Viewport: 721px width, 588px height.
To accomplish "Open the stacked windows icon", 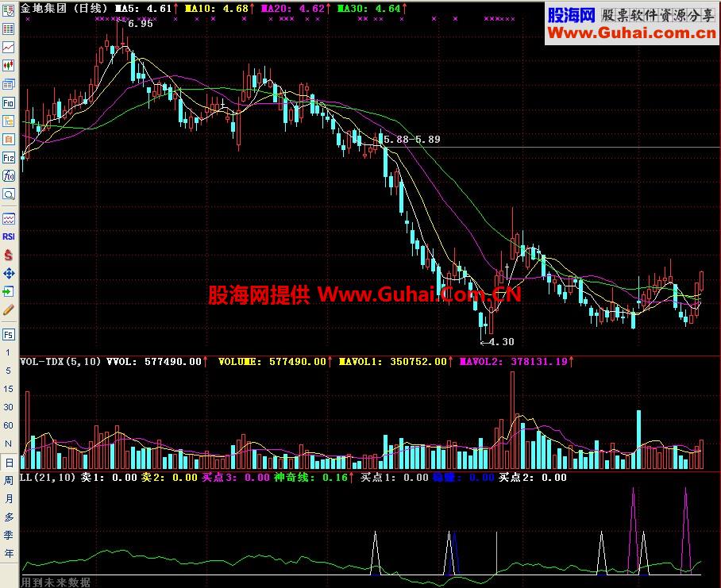I will tap(8, 84).
